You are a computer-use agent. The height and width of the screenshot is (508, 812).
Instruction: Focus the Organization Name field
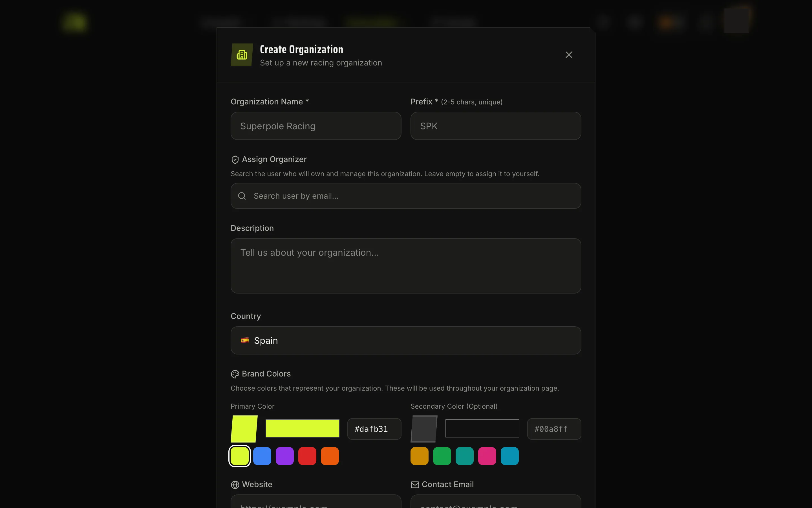[x=316, y=126]
